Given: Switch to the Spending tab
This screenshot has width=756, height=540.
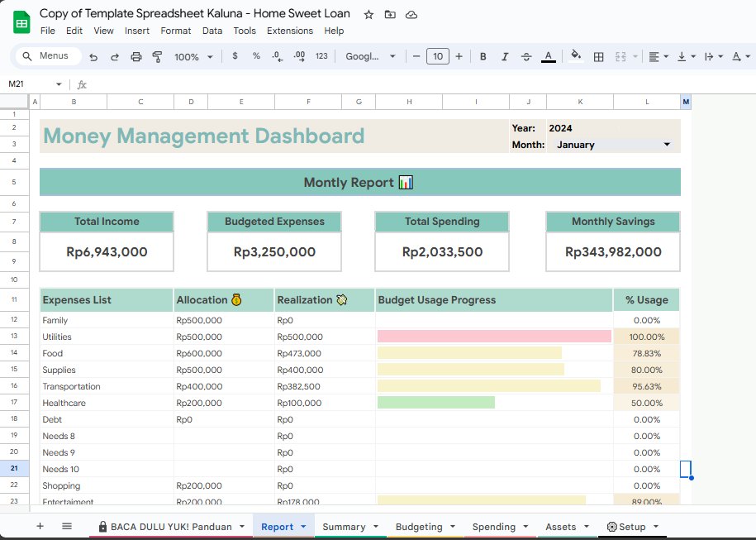Looking at the screenshot, I should tap(494, 527).
